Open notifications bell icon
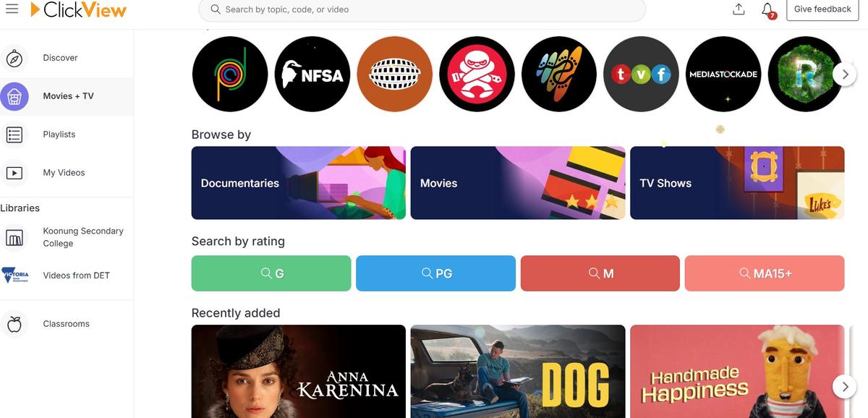868x418 pixels. pyautogui.click(x=768, y=10)
